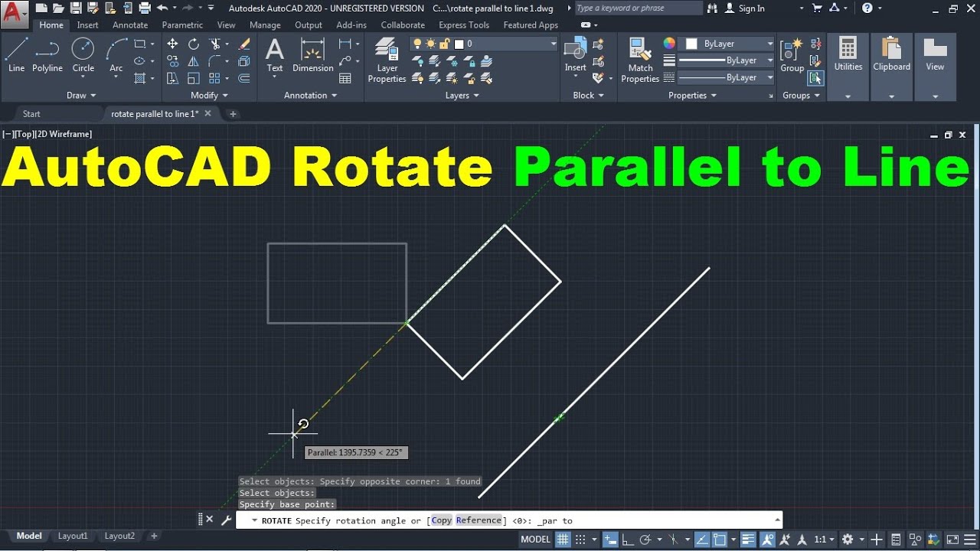
Task: Click the new drawing tab plus button
Action: coord(233,114)
